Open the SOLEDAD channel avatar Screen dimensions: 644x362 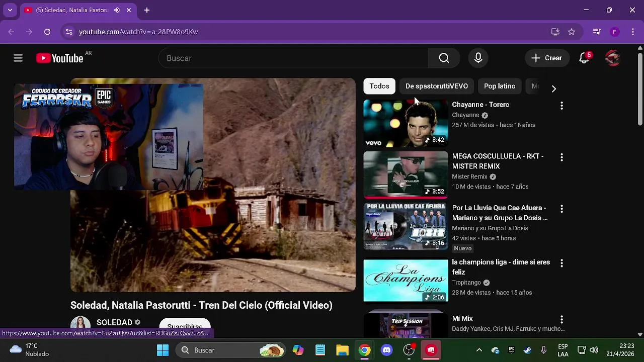(80, 325)
